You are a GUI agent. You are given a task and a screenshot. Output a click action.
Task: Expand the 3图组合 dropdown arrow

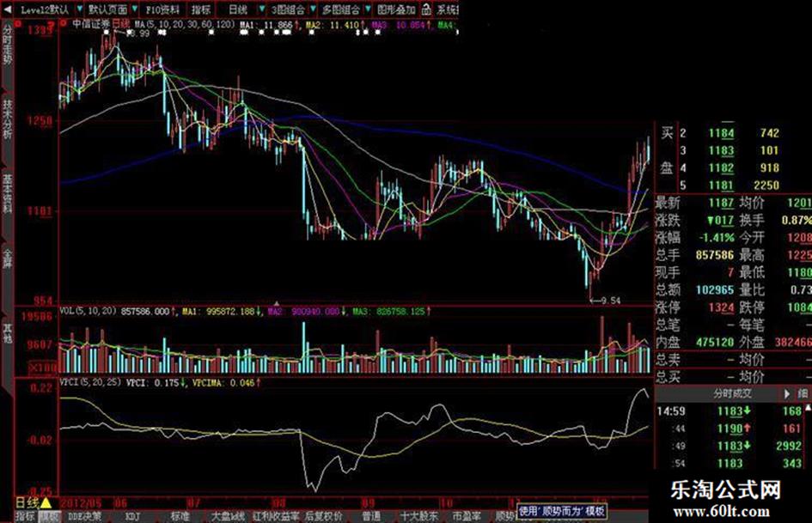[x=313, y=9]
